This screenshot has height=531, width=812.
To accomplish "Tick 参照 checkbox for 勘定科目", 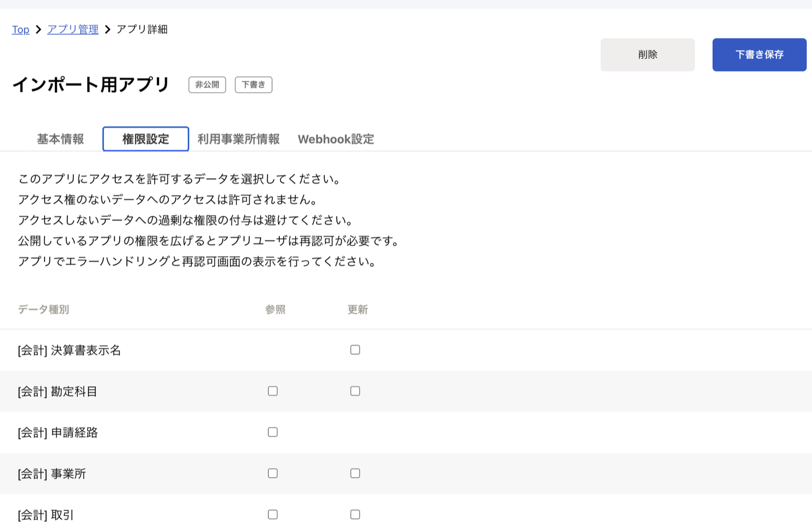I will click(x=273, y=391).
